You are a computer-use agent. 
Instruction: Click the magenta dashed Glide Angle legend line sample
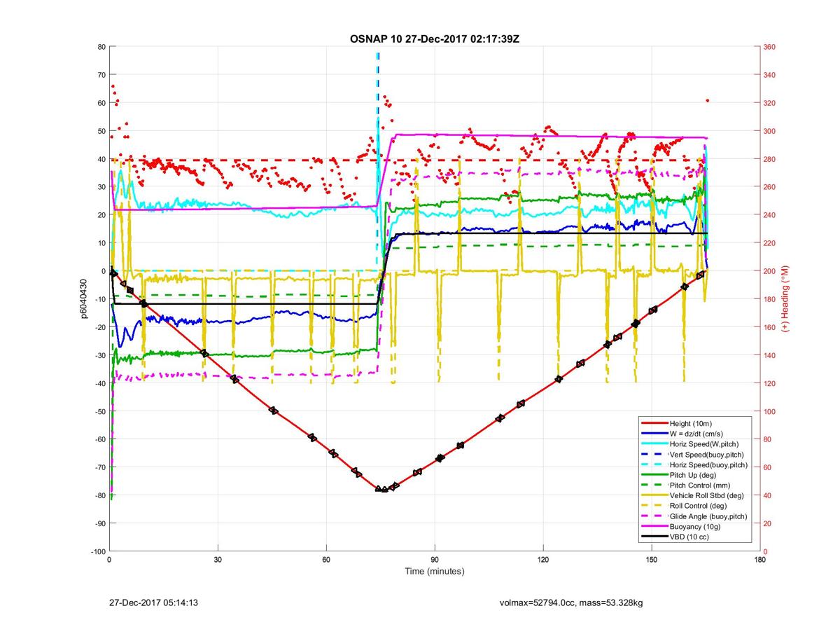coord(654,516)
